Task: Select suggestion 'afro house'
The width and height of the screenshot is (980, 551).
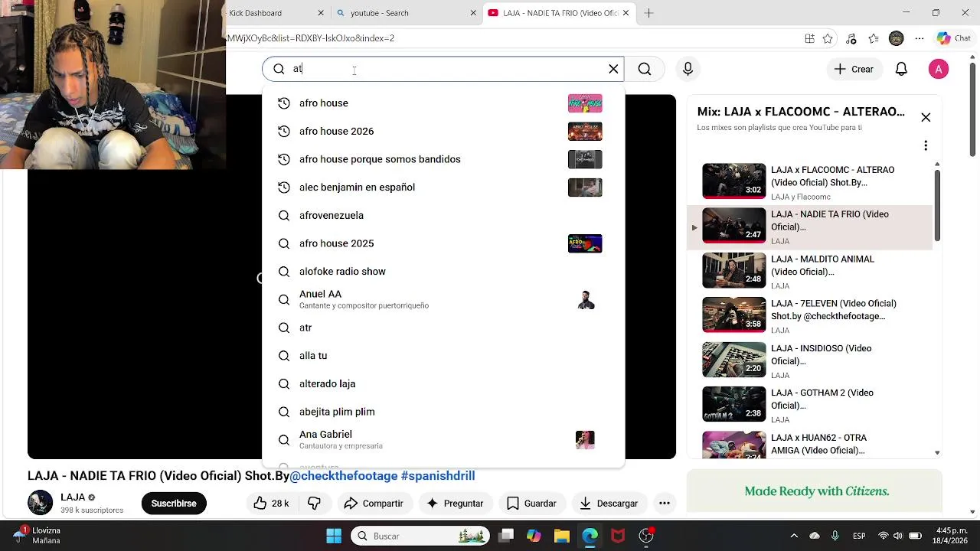Action: 443,103
